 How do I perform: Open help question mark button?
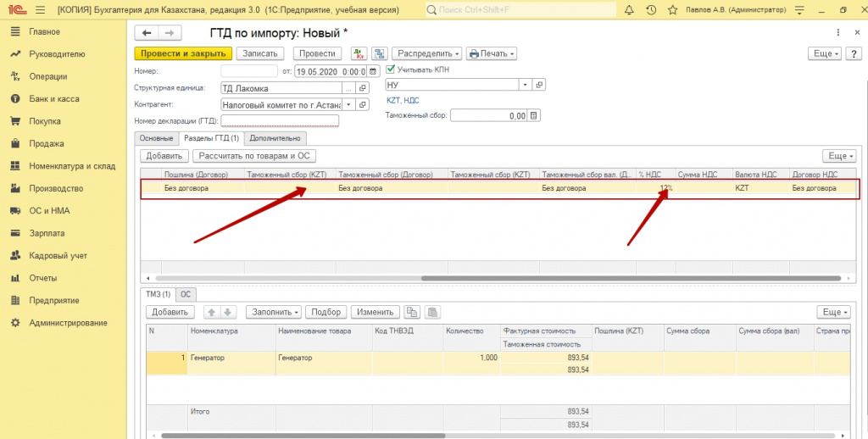854,53
